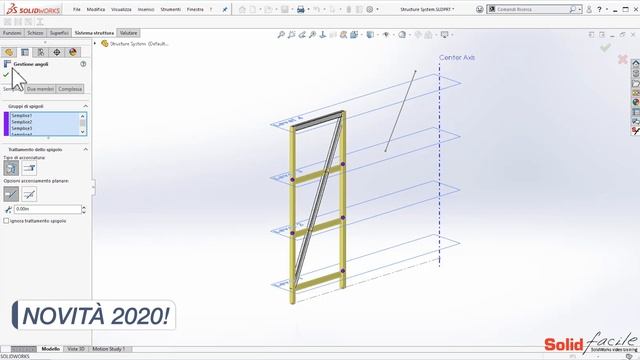Open the Help question mark menu
Screen dimensions: 640x360
coord(599,9)
